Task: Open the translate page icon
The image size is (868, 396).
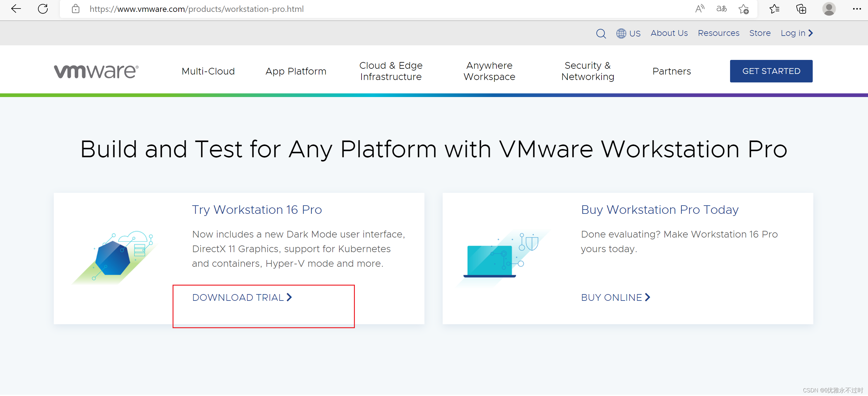Action: tap(721, 9)
